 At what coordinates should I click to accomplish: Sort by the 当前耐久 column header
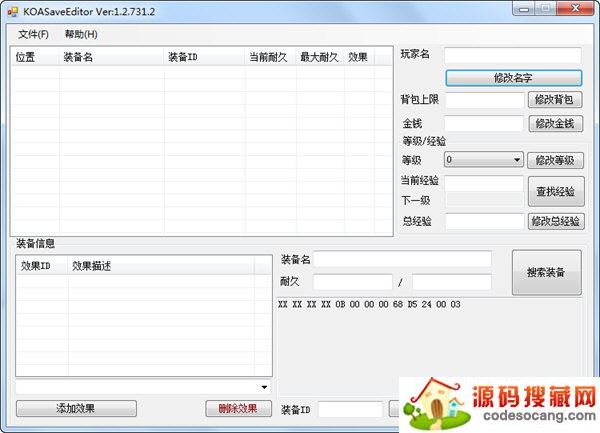tap(271, 57)
